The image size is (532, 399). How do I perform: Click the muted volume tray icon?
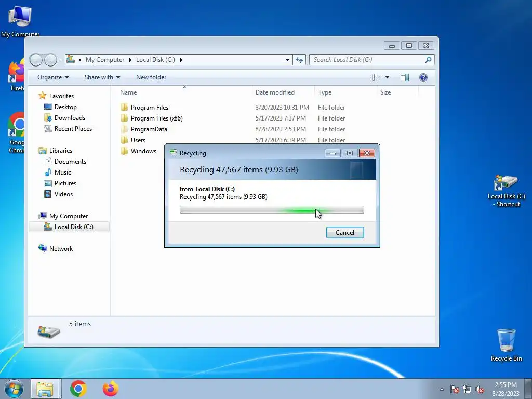(480, 389)
